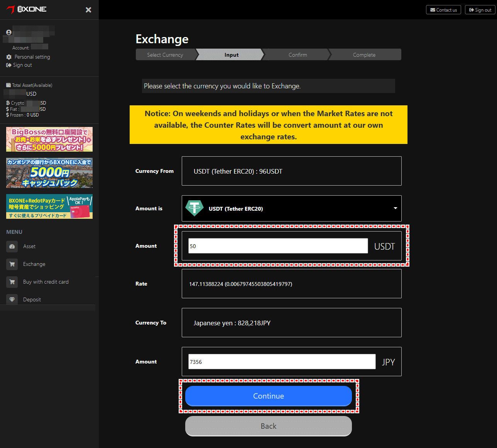The height and width of the screenshot is (448, 497).
Task: Open Buy with credit card menu item
Action: point(46,282)
